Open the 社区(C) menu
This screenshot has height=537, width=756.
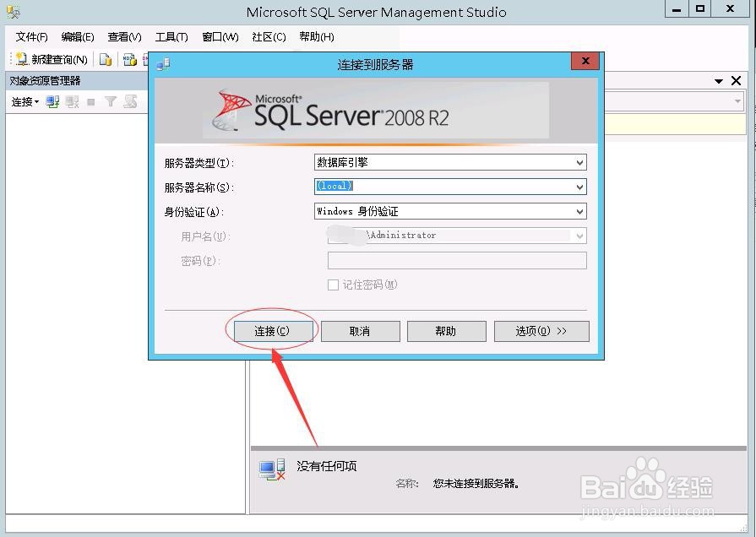click(269, 36)
